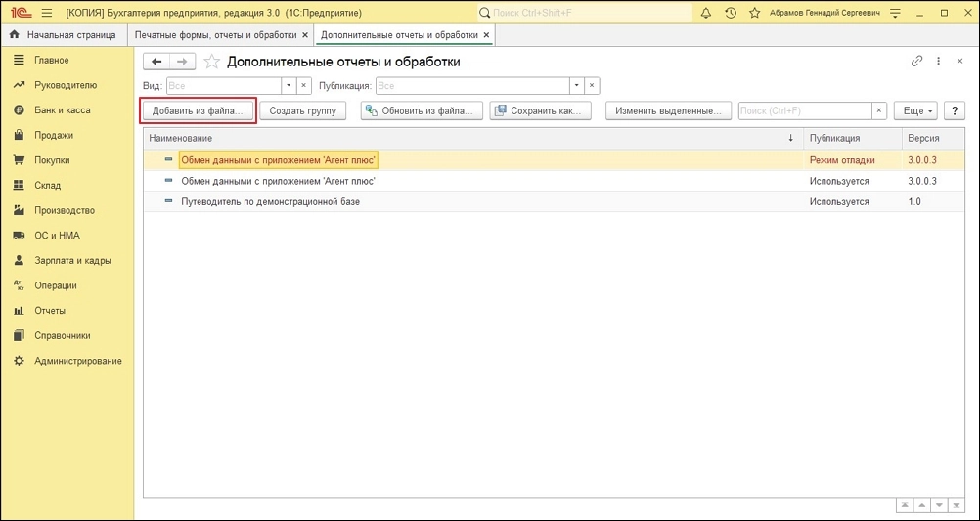The width and height of the screenshot is (980, 521).
Task: Click the Отчеты chart icon
Action: pyautogui.click(x=19, y=311)
